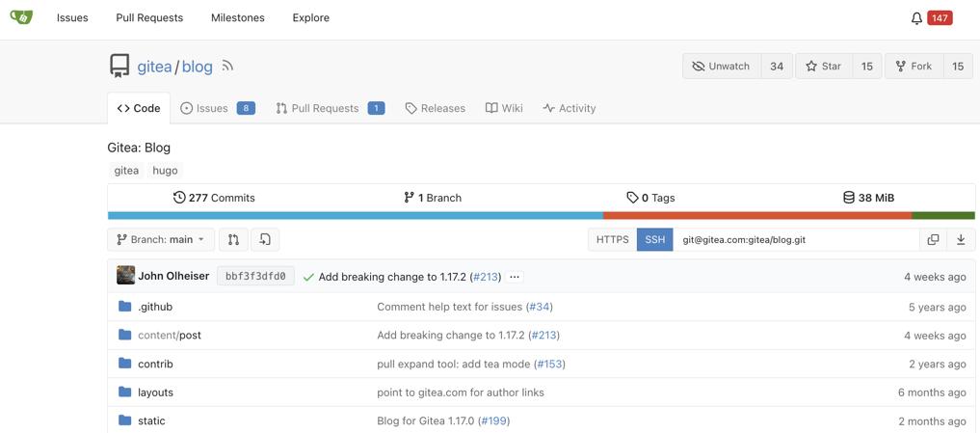Viewport: 980px width, 433px height.
Task: Copy the clone URL with copy icon
Action: [933, 240]
